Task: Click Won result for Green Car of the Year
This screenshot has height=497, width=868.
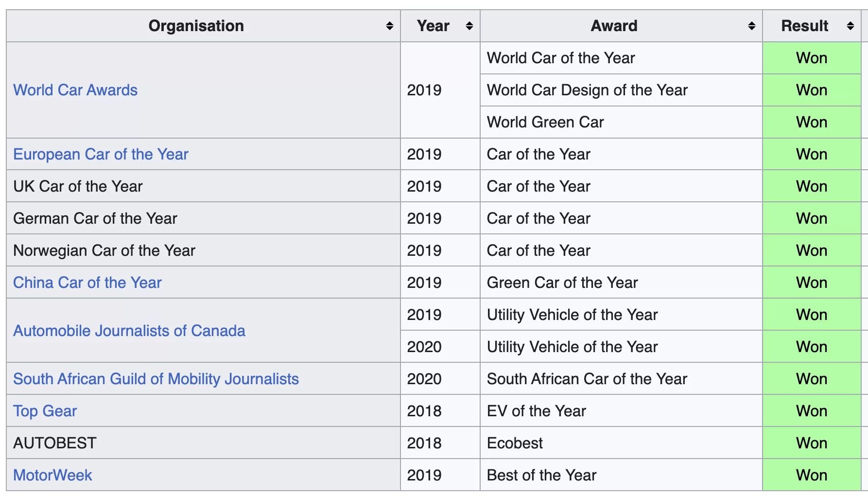Action: (812, 283)
